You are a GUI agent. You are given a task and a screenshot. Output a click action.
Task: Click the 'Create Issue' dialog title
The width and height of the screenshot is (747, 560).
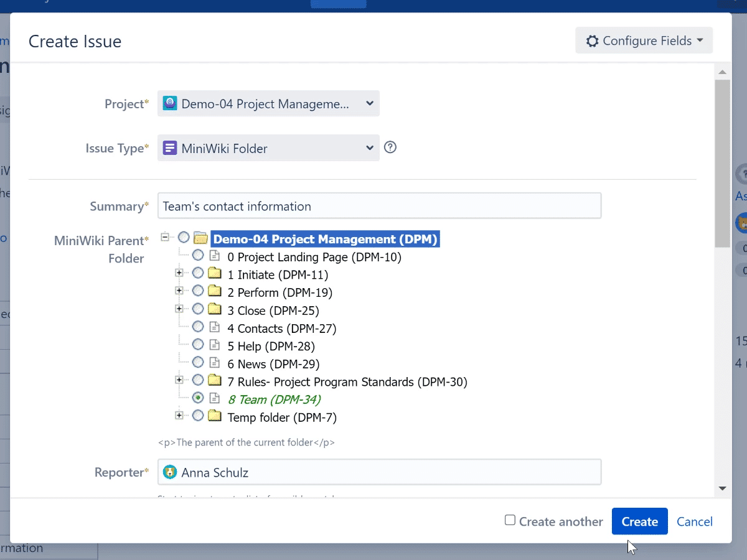75,42
